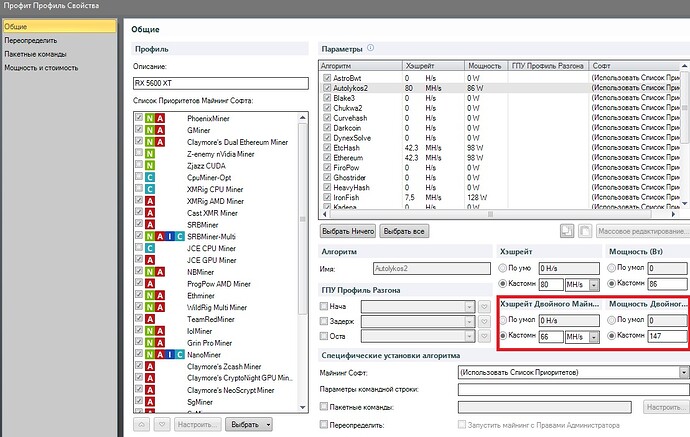Click the N badge of Zjazz CUDA
This screenshot has height=437, width=690.
tap(150, 166)
